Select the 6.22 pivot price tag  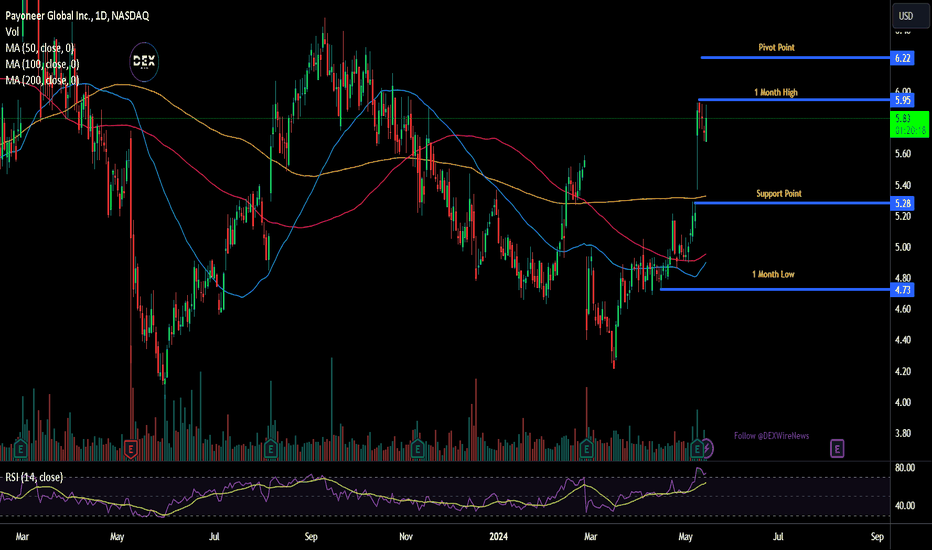(x=902, y=58)
